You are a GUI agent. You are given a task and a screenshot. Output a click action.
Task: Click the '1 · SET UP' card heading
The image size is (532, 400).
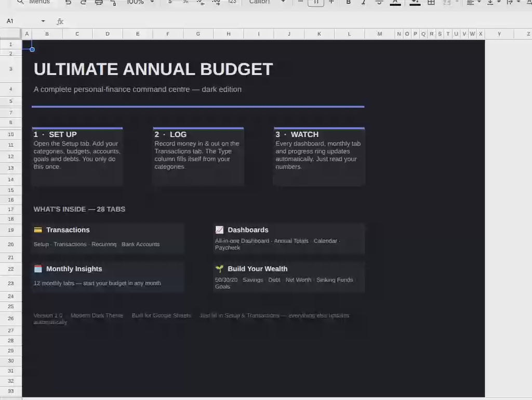[x=55, y=135]
